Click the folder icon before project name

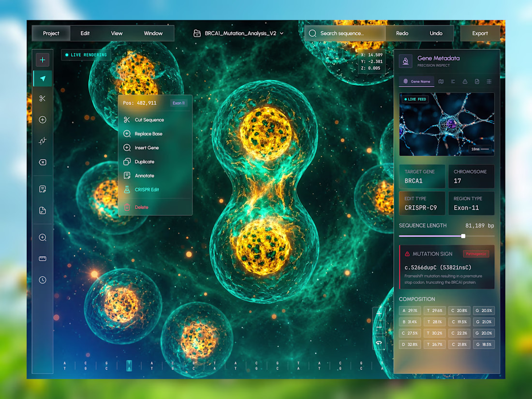click(x=197, y=33)
